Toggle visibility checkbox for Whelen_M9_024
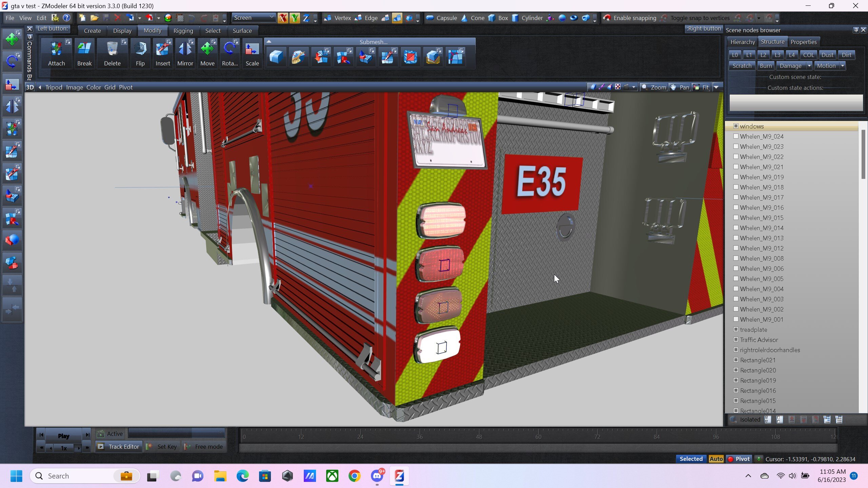The height and width of the screenshot is (488, 868). point(736,136)
